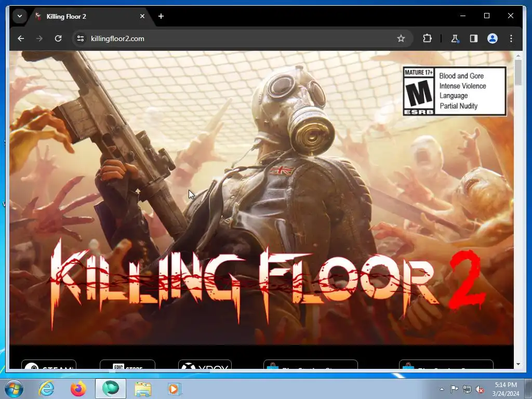Open the Extensions puzzle icon

coord(427,38)
